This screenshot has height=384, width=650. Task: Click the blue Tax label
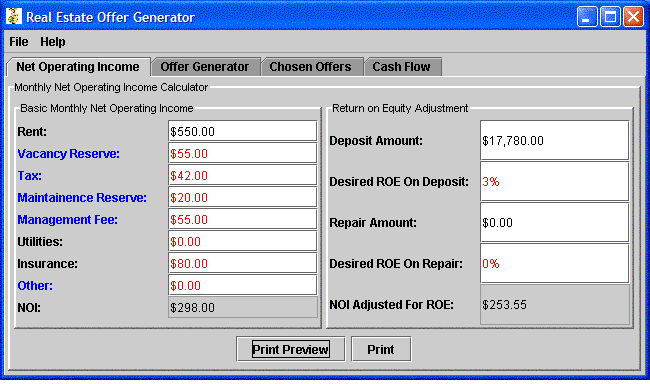[x=29, y=176]
